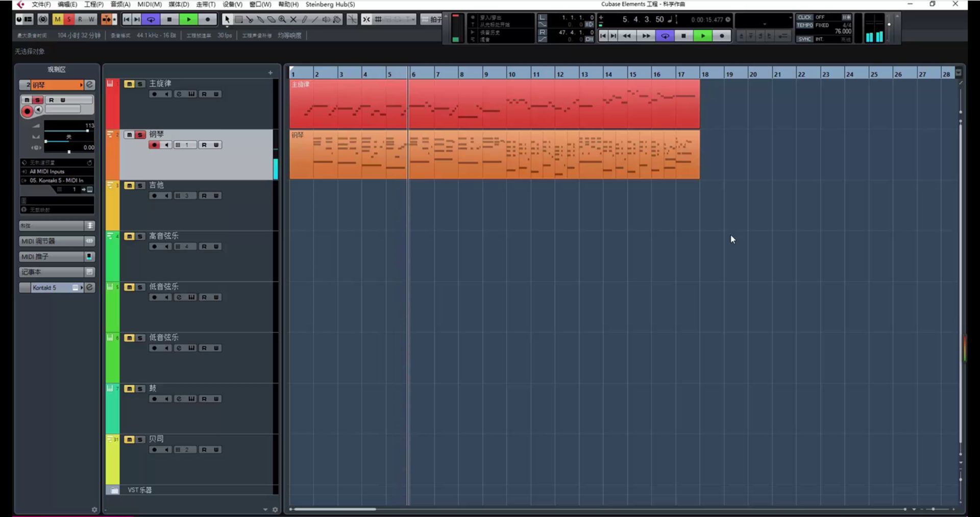980x517 pixels.
Task: Open Inspector settings gear icon at bottom
Action: (x=94, y=509)
